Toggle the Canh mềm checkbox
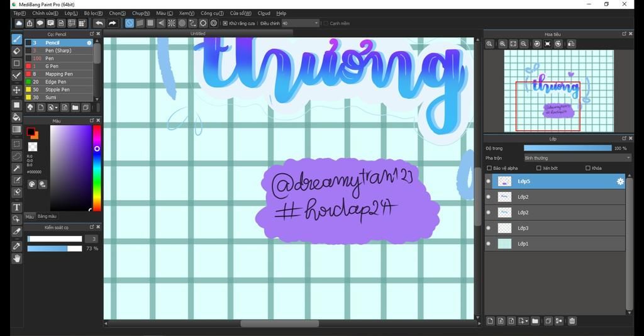The width and height of the screenshot is (644, 336). [326, 23]
